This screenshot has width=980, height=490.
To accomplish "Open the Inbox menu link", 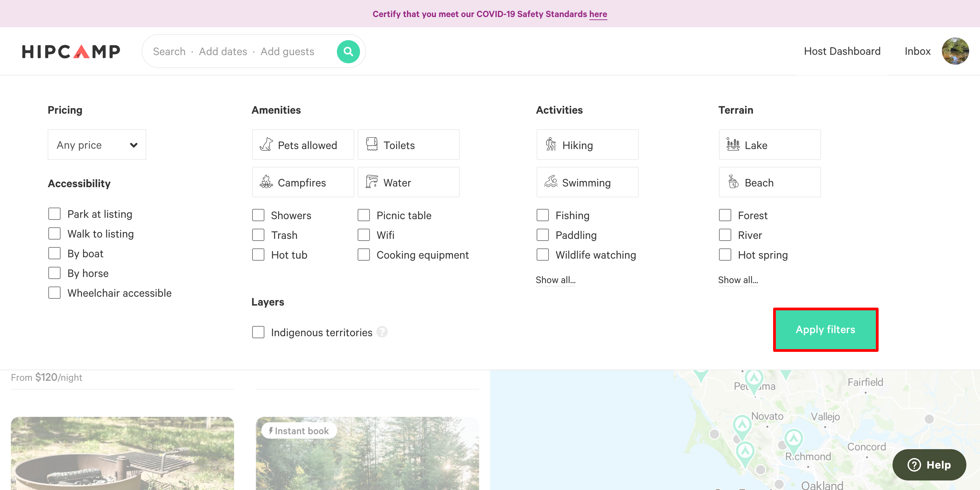I will coord(917,51).
